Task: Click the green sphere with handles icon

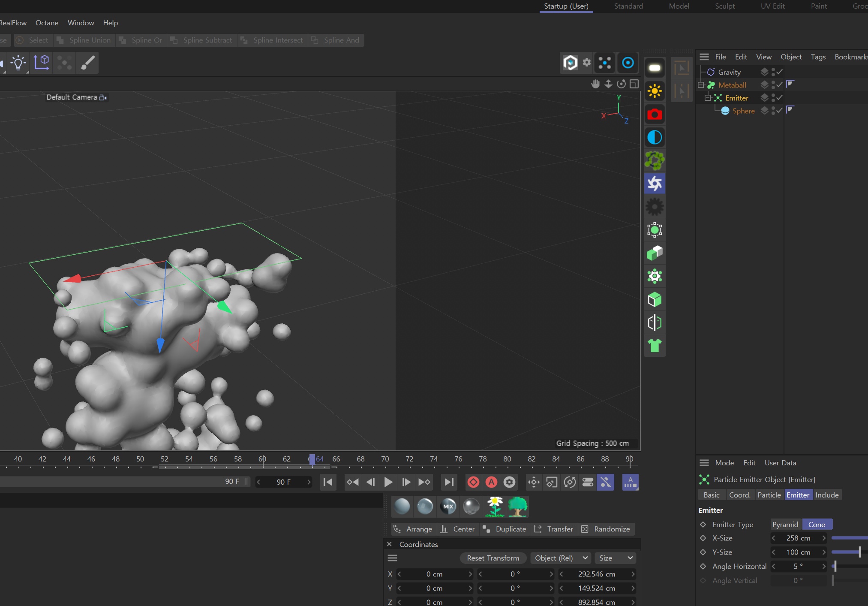Action: [x=655, y=230]
